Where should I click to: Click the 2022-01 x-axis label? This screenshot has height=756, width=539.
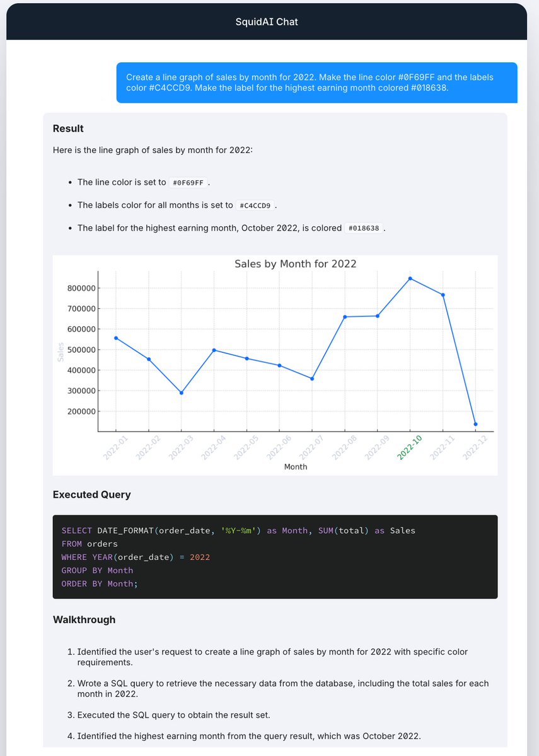(116, 447)
